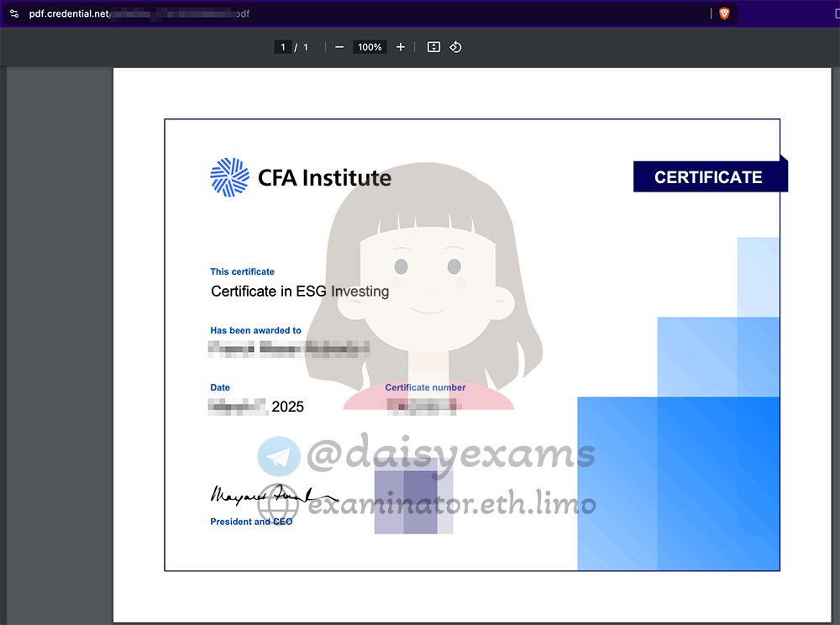The image size is (840, 625).
Task: Click the Certificate number label
Action: 425,387
